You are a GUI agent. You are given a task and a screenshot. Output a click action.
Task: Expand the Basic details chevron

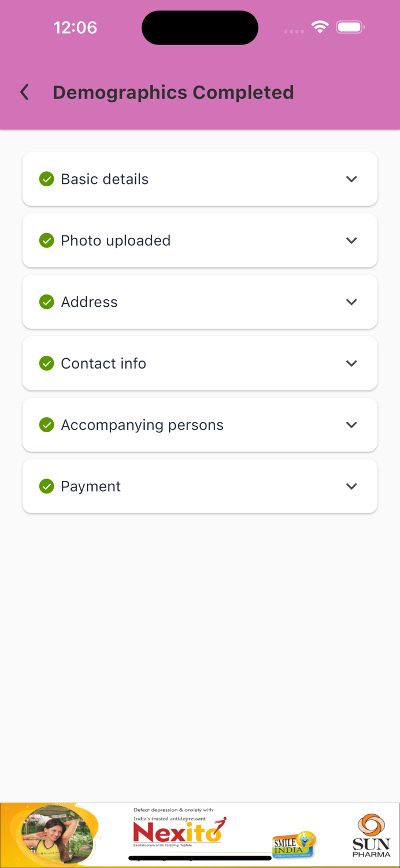[x=351, y=179]
